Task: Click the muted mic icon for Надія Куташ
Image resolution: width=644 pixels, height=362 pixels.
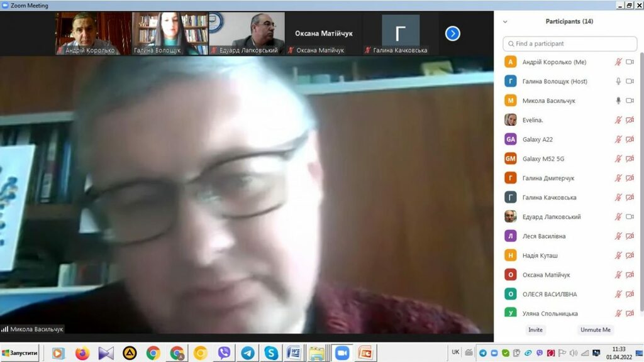Action: coord(618,256)
